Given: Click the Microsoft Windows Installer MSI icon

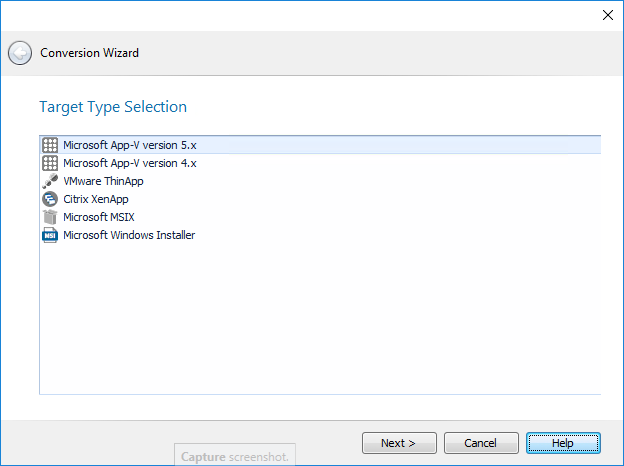Looking at the screenshot, I should (x=50, y=235).
